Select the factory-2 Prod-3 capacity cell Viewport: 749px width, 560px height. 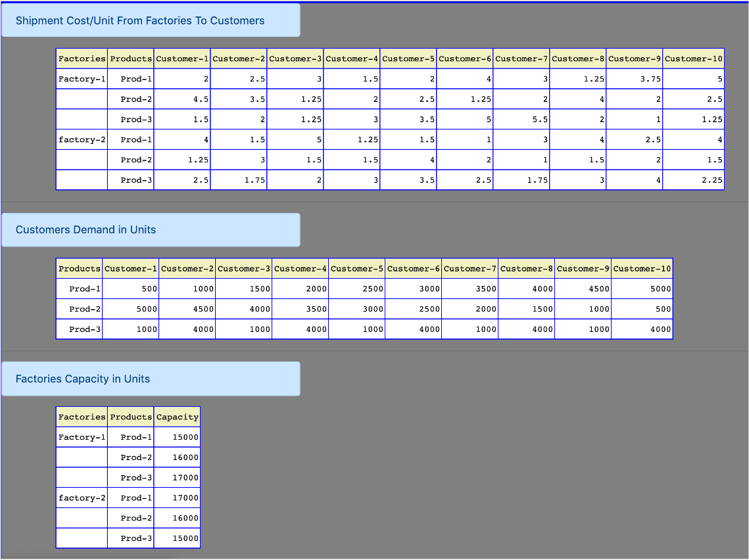[x=177, y=538]
